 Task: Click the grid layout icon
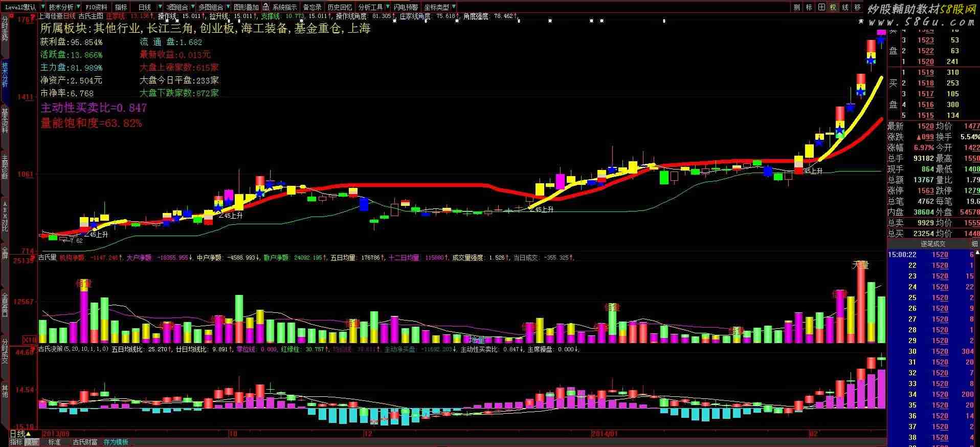[x=821, y=7]
